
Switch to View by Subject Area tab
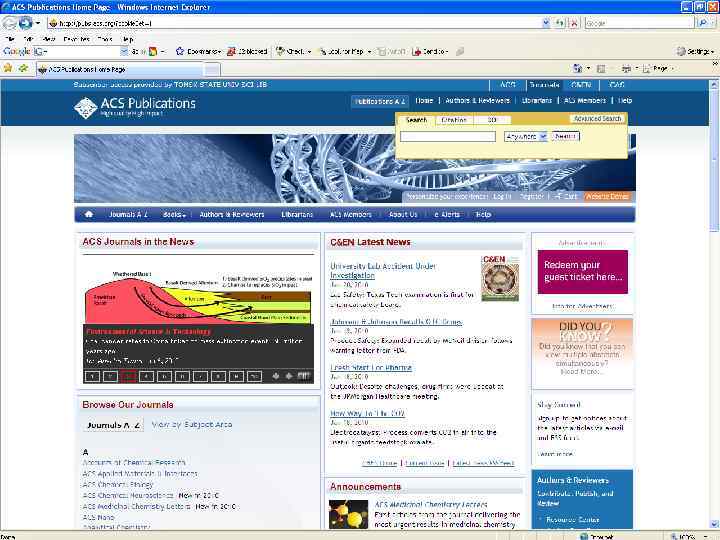click(x=191, y=425)
